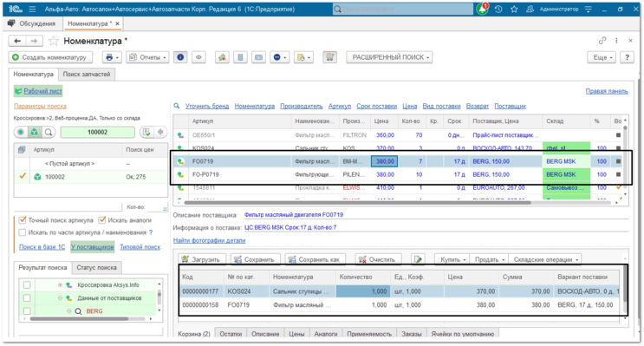Screen dimensions: 644x346
Task: Open the Рабочий лист link
Action: tap(42, 91)
